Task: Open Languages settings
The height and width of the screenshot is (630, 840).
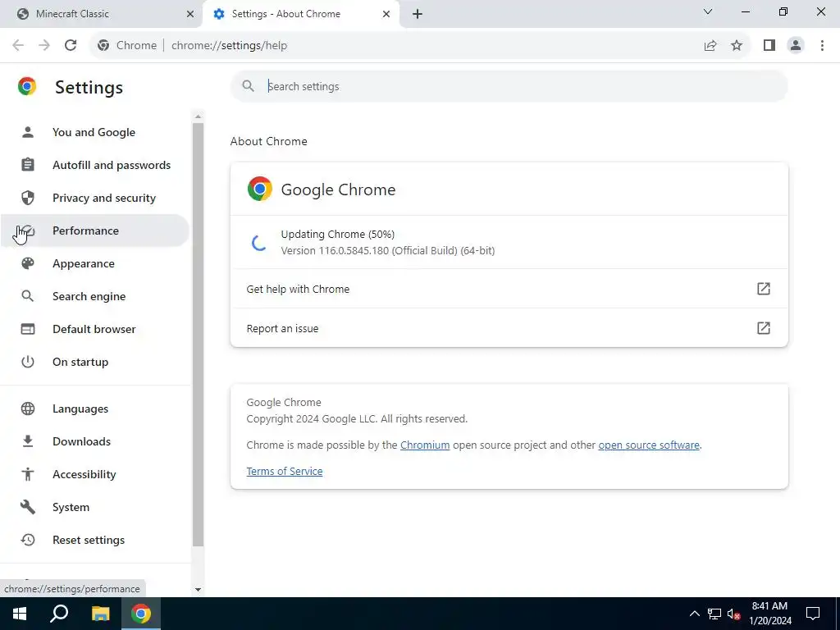Action: tap(95, 409)
